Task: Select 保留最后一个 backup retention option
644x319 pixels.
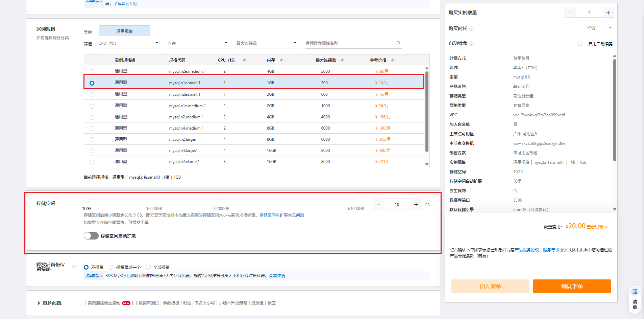Action: (x=111, y=267)
